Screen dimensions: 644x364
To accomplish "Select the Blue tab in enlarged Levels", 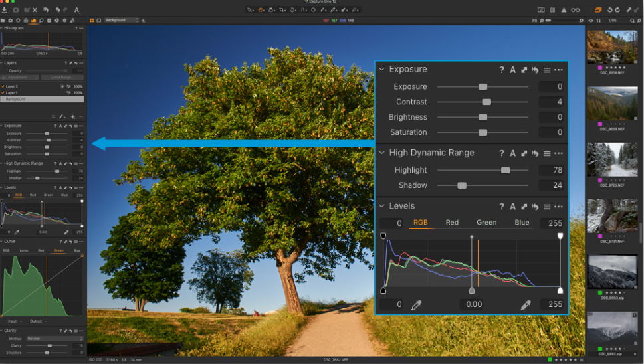I will click(x=522, y=222).
